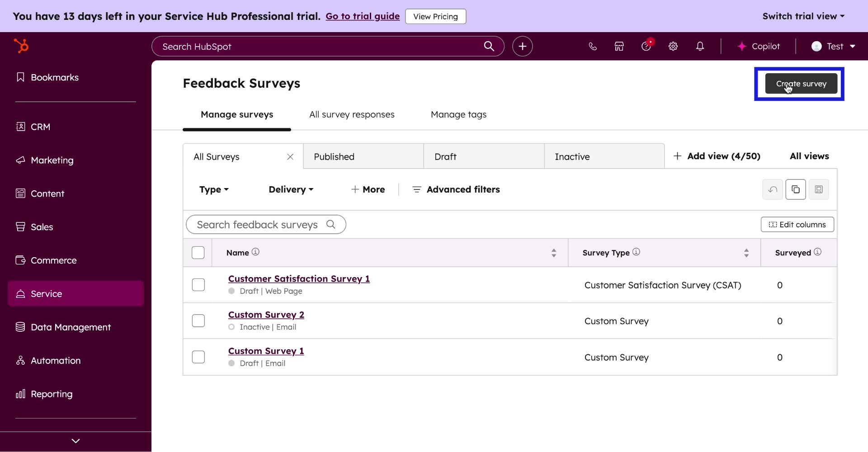This screenshot has width=868, height=452.
Task: Select Customer Satisfaction Survey 1 checkbox
Action: point(198,285)
